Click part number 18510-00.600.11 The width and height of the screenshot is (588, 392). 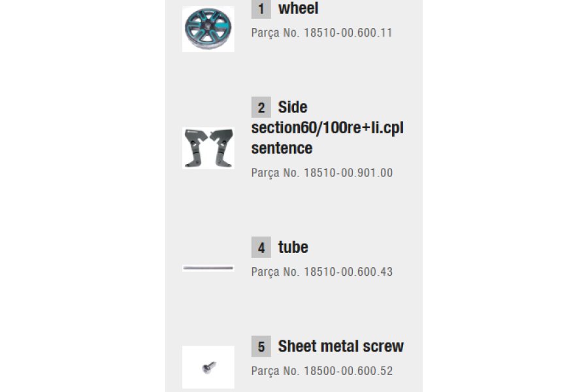tap(348, 33)
